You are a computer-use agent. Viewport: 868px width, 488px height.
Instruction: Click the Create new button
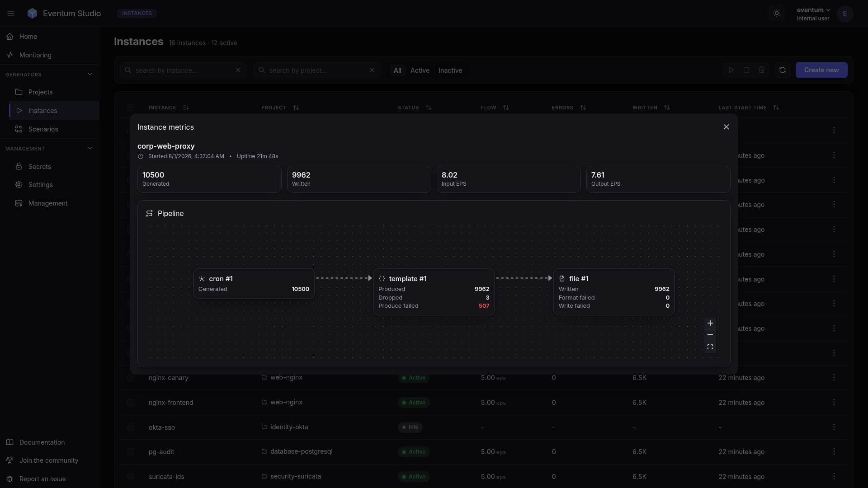point(821,70)
